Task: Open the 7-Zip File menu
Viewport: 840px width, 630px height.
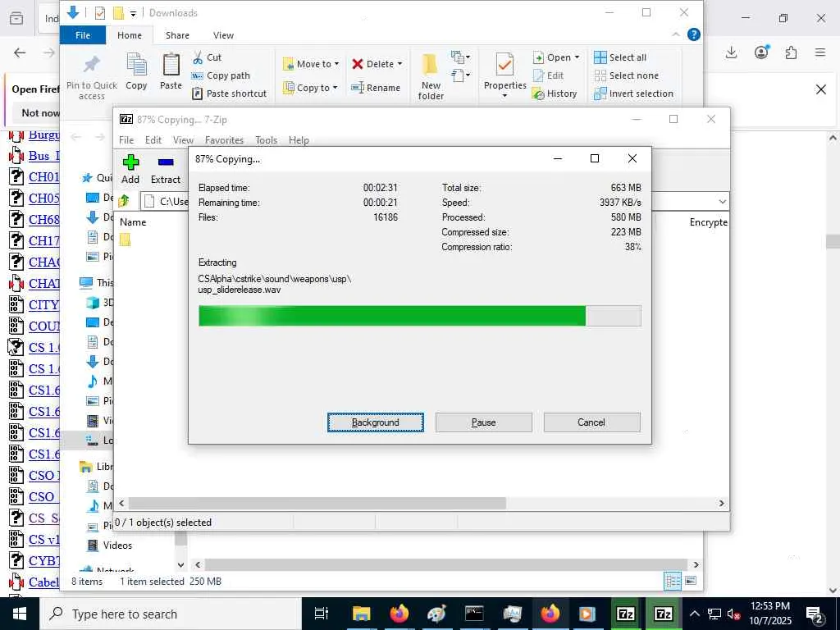Action: (x=126, y=139)
